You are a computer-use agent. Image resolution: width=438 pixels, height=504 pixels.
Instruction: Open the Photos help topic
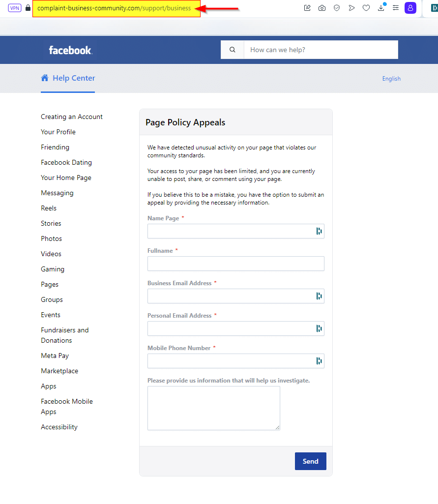pyautogui.click(x=52, y=238)
